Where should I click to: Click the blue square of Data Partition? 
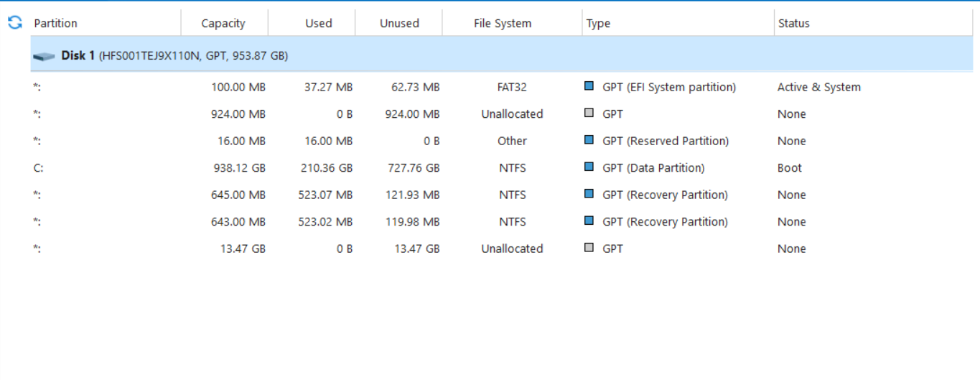pyautogui.click(x=589, y=167)
